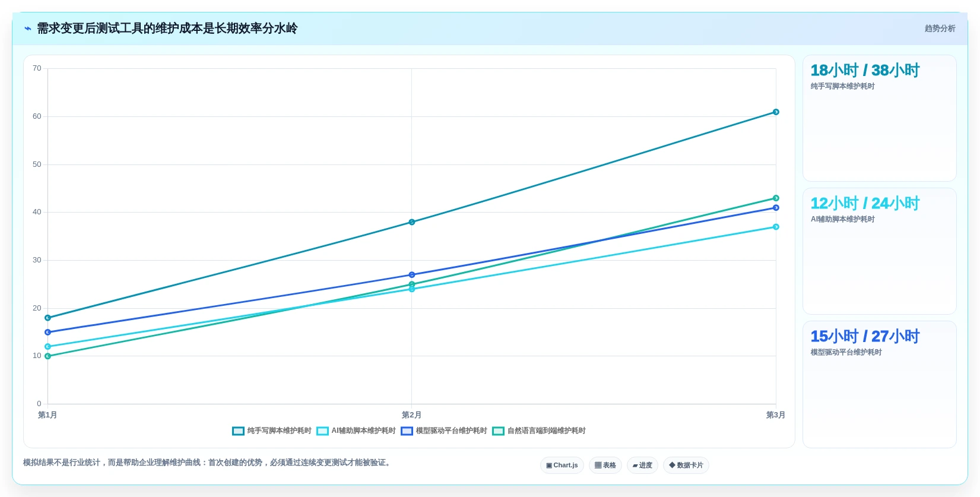
Task: Click the y-axis label 60
Action: point(37,116)
